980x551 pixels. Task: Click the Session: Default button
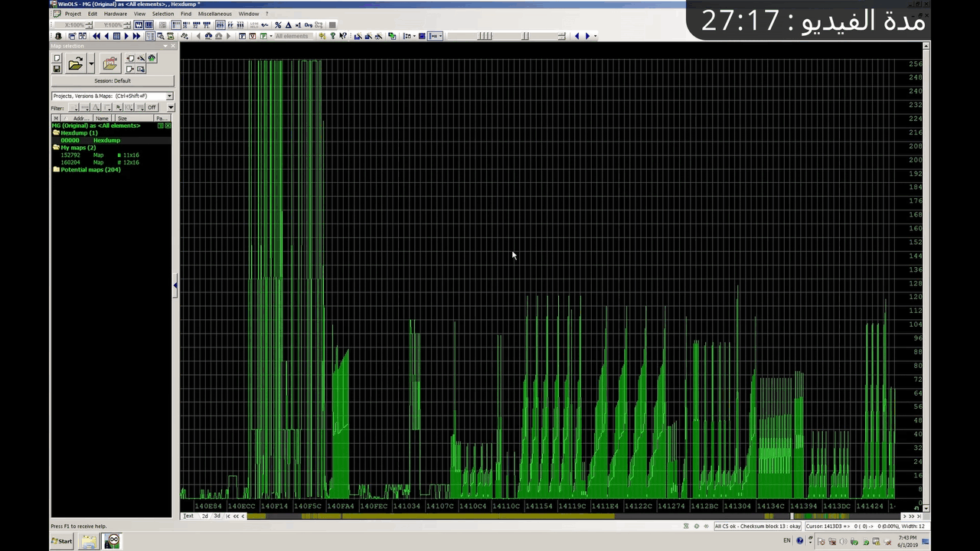[x=113, y=80]
